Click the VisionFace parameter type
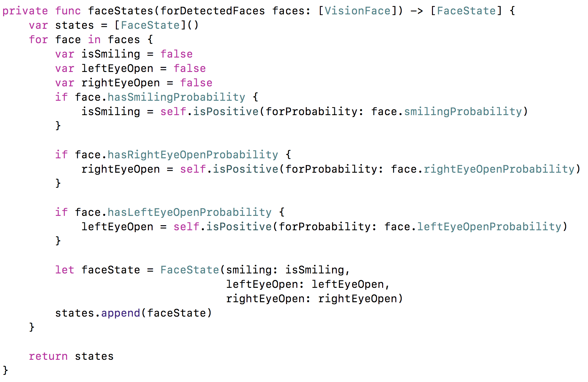 coord(357,11)
